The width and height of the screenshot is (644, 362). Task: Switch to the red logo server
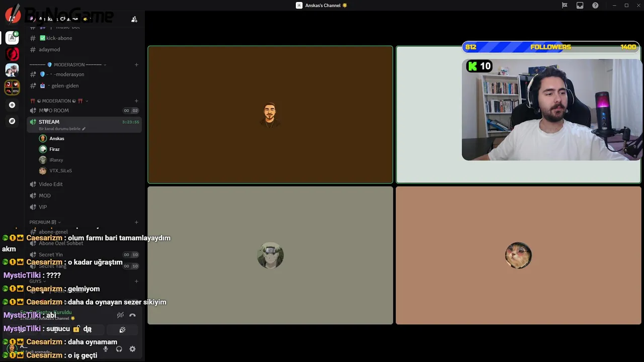click(12, 54)
